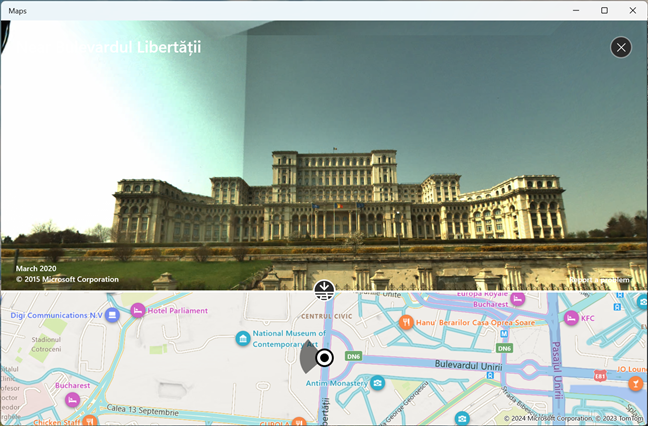Minimize the Maps window
This screenshot has height=426, width=648.
point(576,10)
